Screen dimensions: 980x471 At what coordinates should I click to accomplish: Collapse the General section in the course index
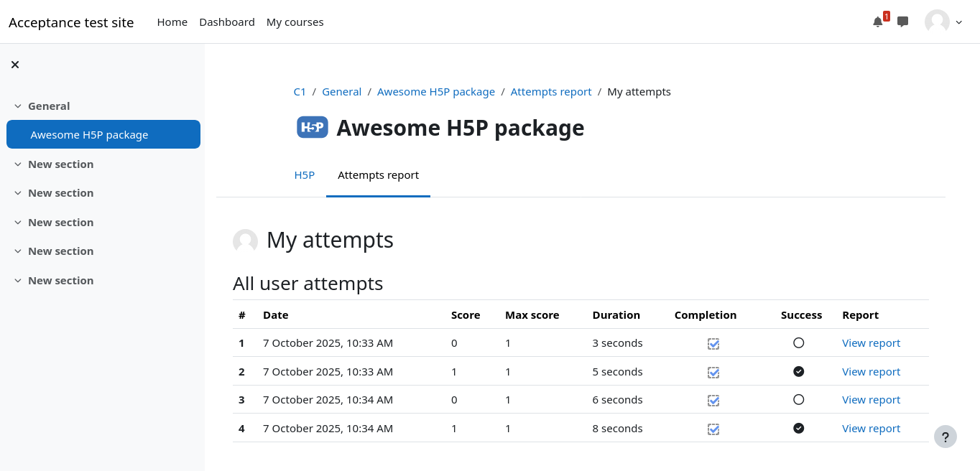tap(18, 106)
